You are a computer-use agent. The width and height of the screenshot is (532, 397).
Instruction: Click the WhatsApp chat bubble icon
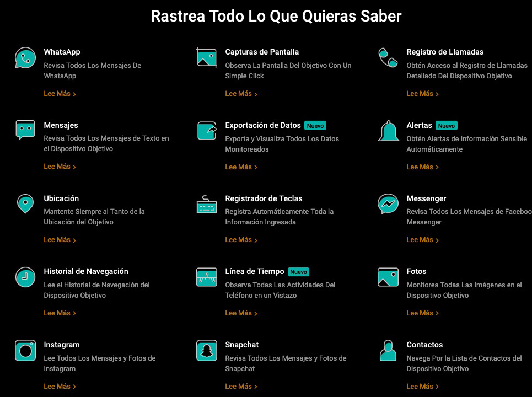tap(25, 57)
